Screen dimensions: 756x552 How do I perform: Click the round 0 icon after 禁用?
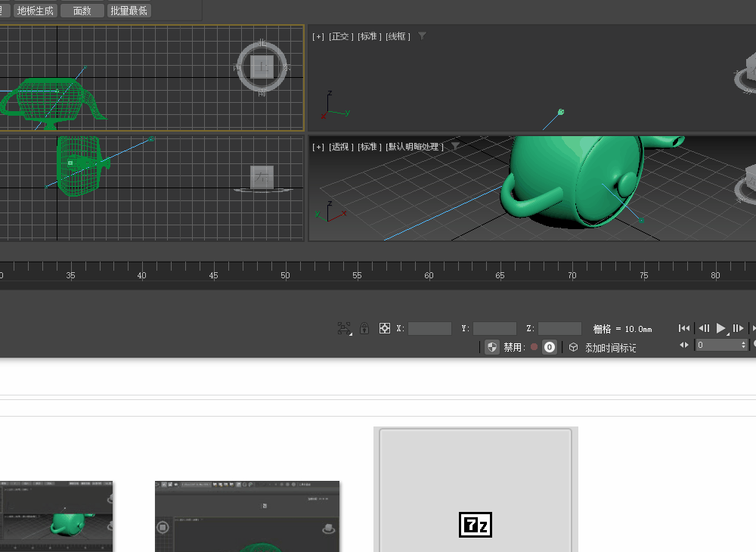(x=549, y=347)
